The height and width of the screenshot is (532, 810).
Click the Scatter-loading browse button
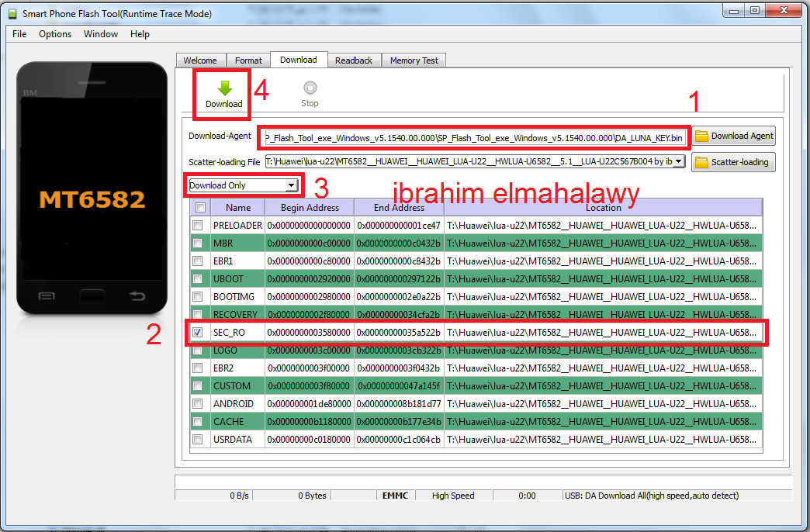733,162
